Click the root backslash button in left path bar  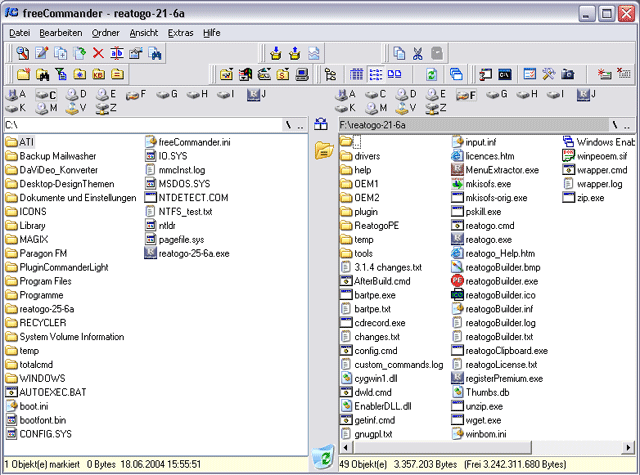click(289, 125)
